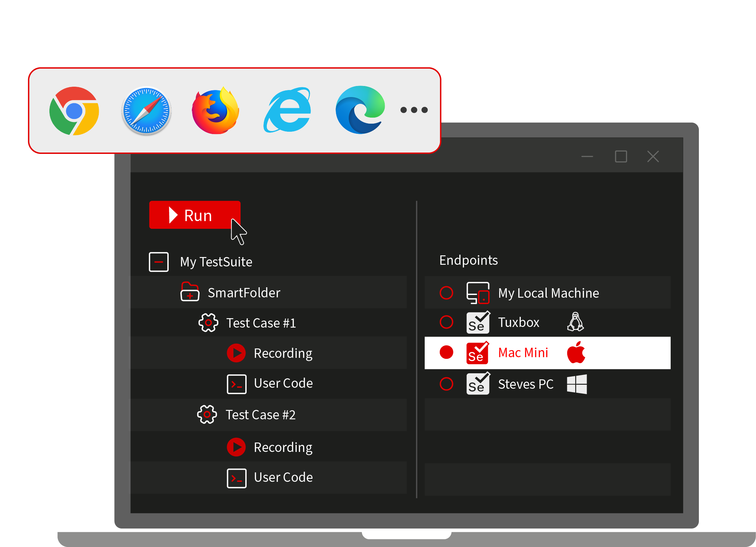Select the Safari compass icon
The width and height of the screenshot is (756, 547).
pos(146,111)
